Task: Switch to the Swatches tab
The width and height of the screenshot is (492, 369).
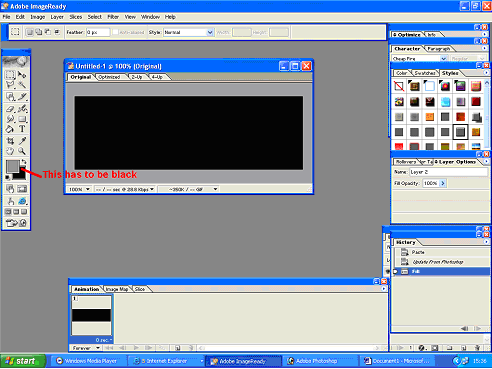Action: [425, 73]
